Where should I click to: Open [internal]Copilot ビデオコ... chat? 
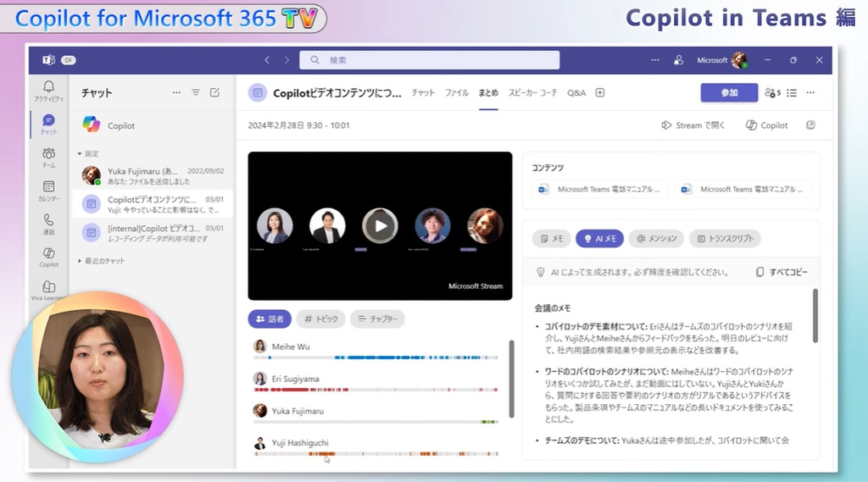152,233
